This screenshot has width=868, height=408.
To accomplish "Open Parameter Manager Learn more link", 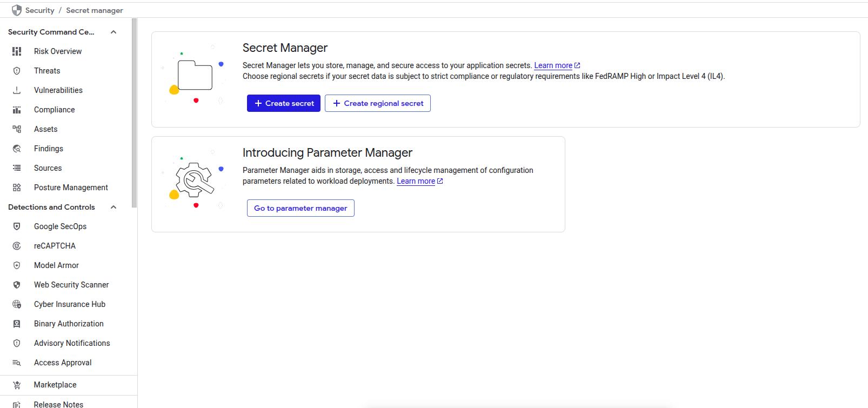I will point(416,181).
